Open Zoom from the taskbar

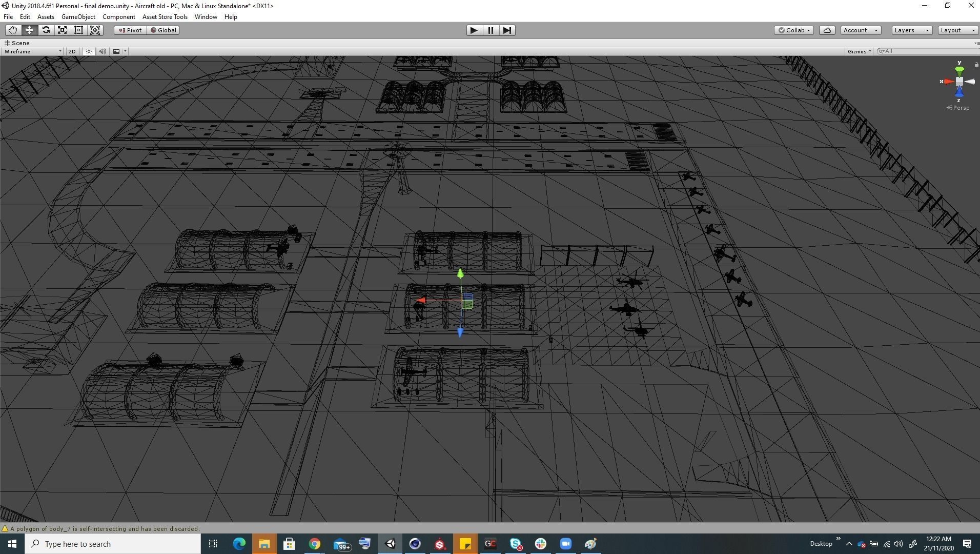coord(566,544)
